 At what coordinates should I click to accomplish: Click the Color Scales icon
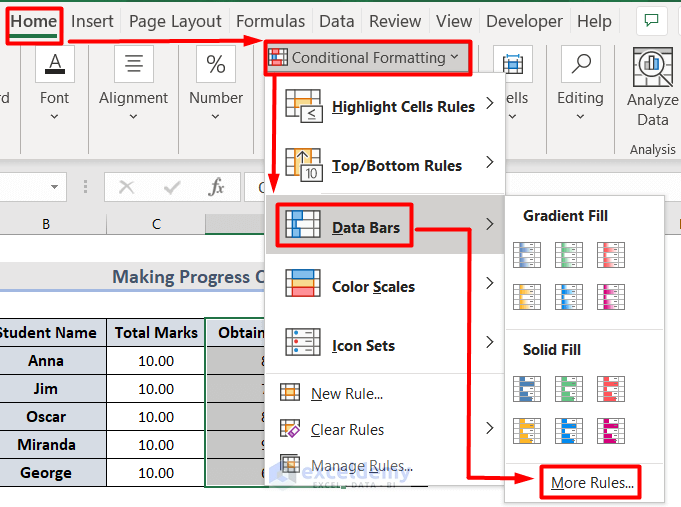[303, 283]
